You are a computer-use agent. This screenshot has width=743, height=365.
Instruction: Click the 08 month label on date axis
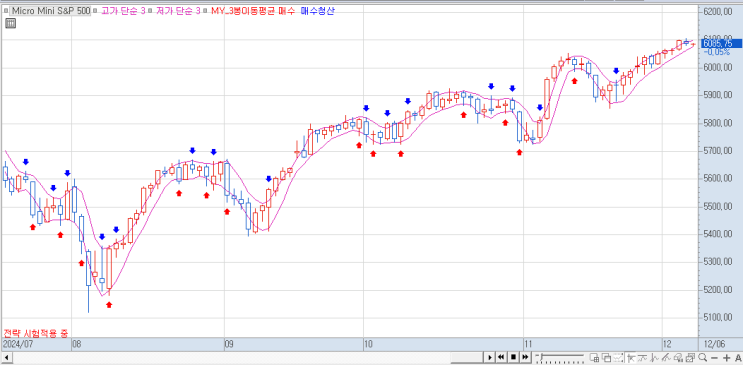point(76,344)
